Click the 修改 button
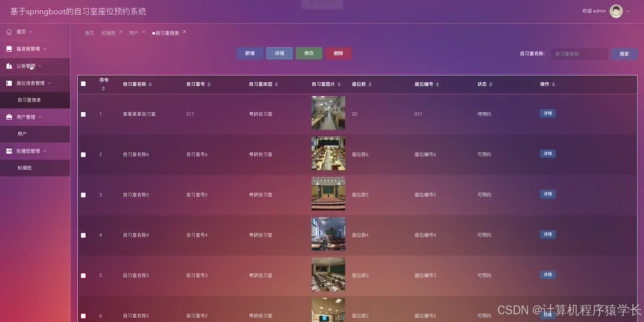The width and height of the screenshot is (644, 322). 309,53
